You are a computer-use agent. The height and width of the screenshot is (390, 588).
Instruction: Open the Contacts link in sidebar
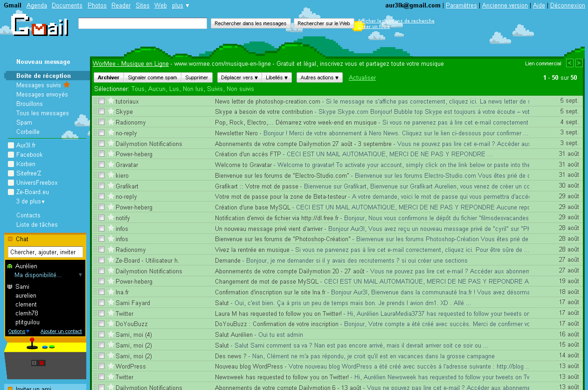[28, 215]
